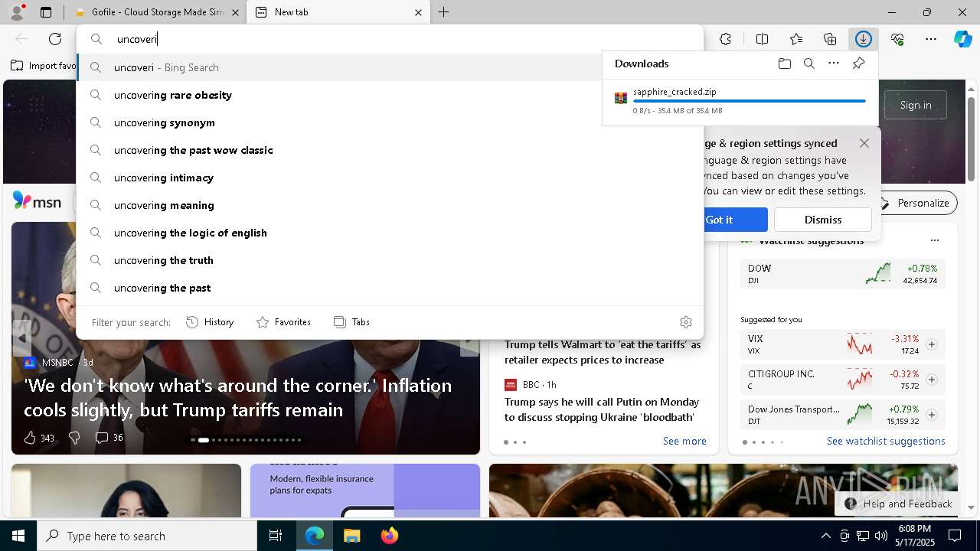This screenshot has height=551, width=980.
Task: Open File Explorer from taskbar
Action: [x=351, y=536]
